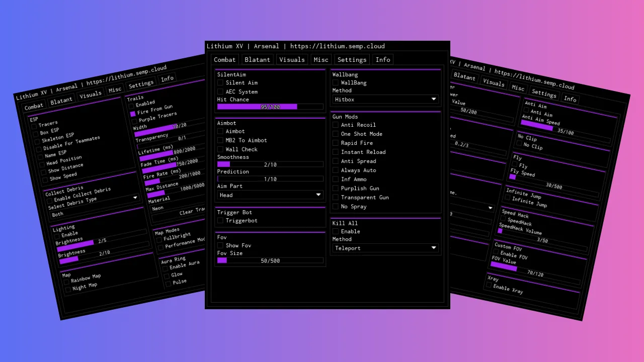Toggle Enable Xray in right window
The height and width of the screenshot is (362, 644).
coord(489,285)
